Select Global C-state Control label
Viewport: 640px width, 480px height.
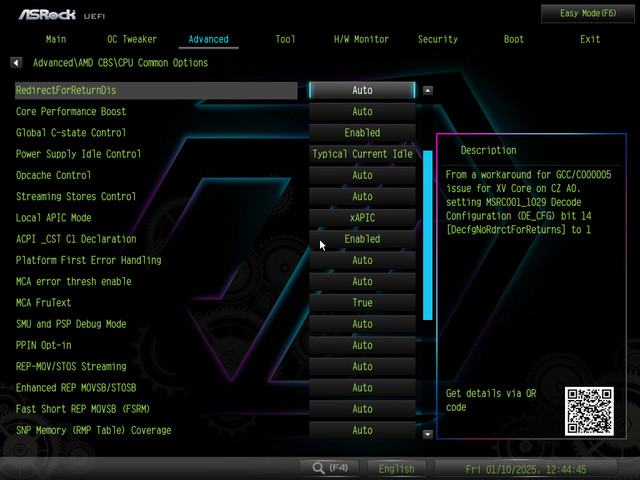[x=71, y=133]
